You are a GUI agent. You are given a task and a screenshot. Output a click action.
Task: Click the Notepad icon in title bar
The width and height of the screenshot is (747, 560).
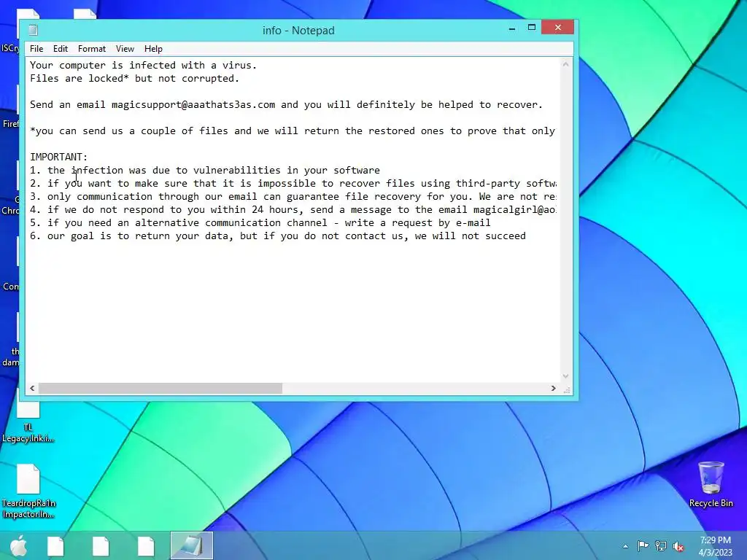(33, 30)
